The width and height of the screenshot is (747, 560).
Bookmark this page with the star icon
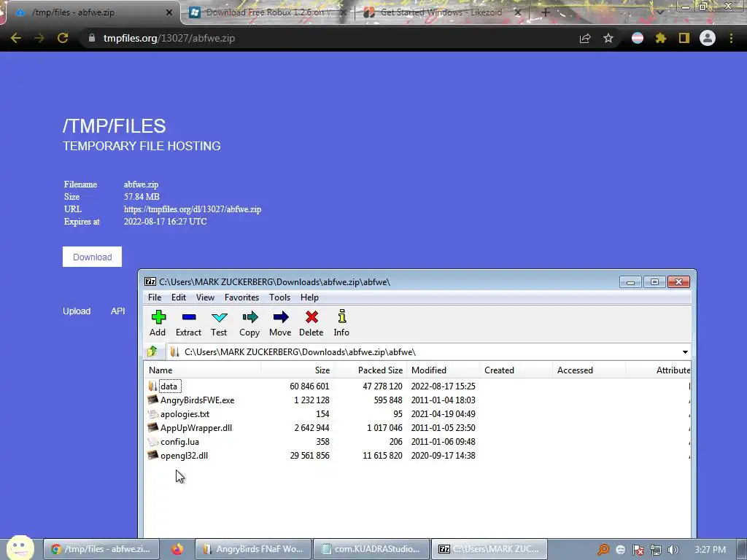[x=608, y=38]
